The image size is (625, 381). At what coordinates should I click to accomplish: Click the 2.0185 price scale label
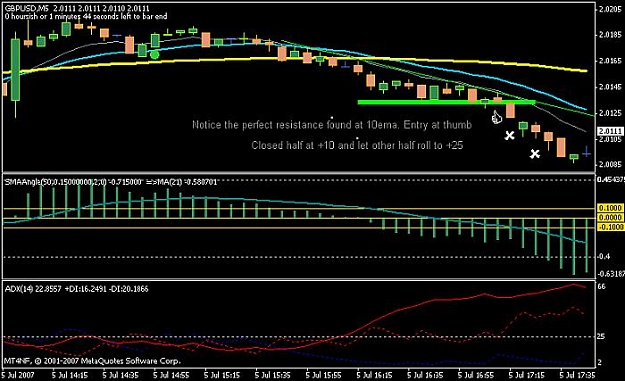click(x=610, y=35)
